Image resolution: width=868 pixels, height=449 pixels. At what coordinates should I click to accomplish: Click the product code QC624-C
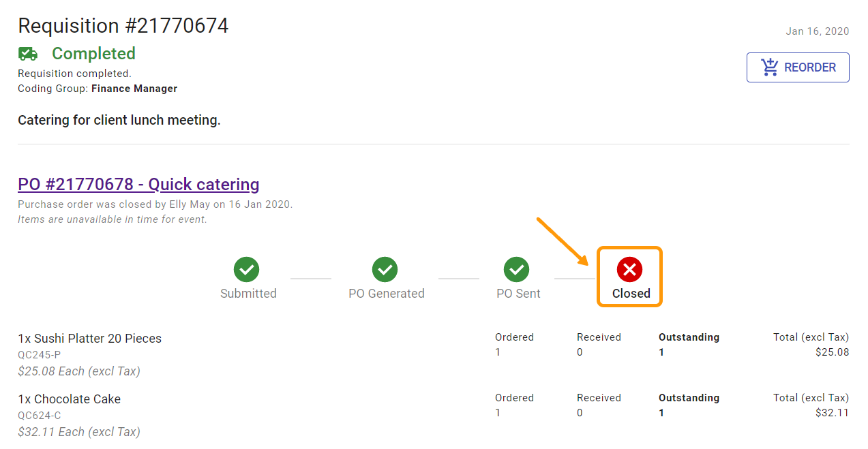coord(38,415)
